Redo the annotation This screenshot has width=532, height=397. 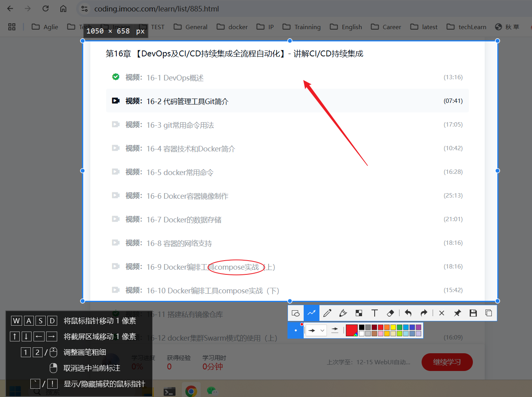[424, 313]
